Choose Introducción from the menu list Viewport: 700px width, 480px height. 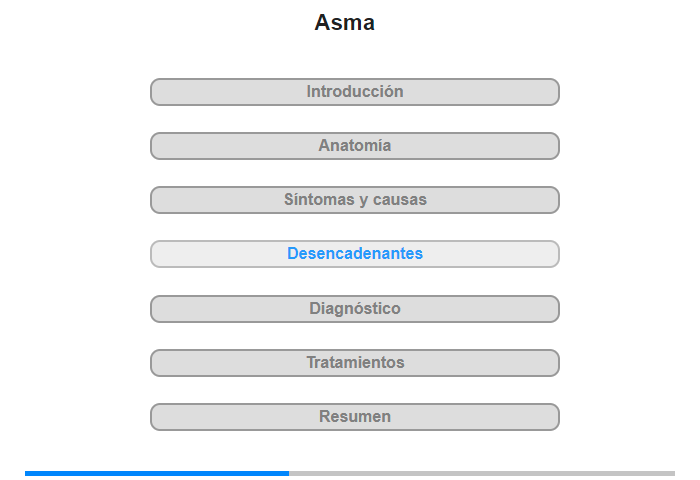(x=355, y=92)
